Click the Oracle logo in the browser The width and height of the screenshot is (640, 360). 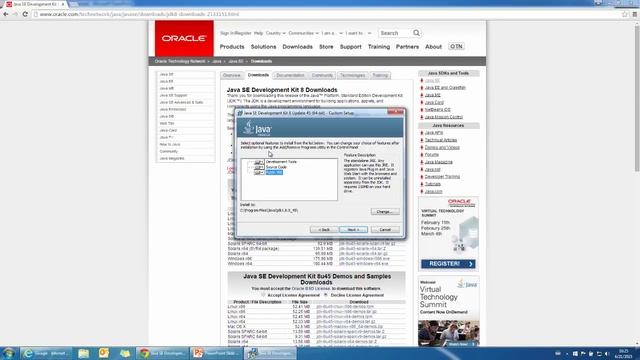coord(184,38)
